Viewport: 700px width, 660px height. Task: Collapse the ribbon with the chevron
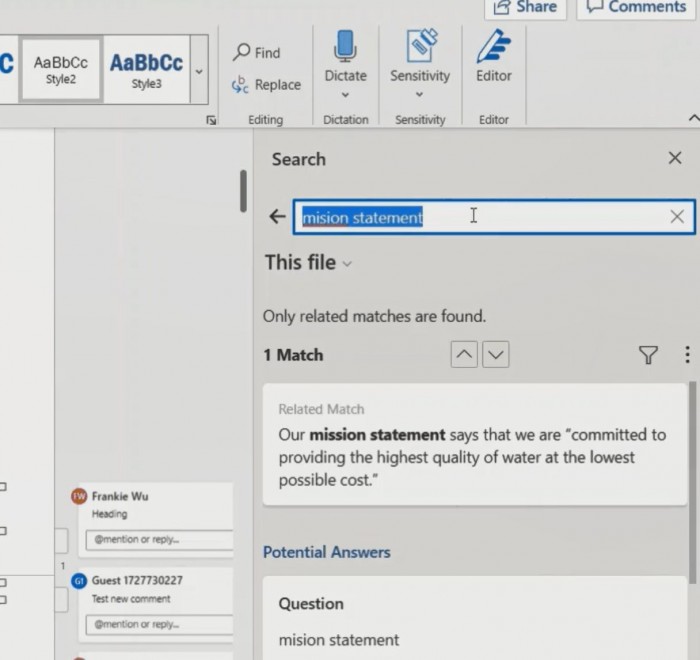pyautogui.click(x=693, y=119)
